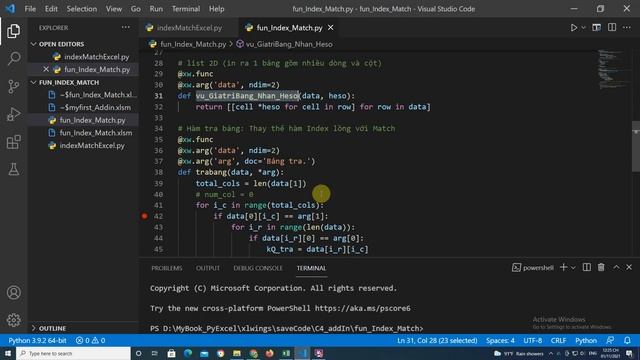The height and width of the screenshot is (360, 640).
Task: Change end of line sequence CRLF
Action: [x=558, y=340]
